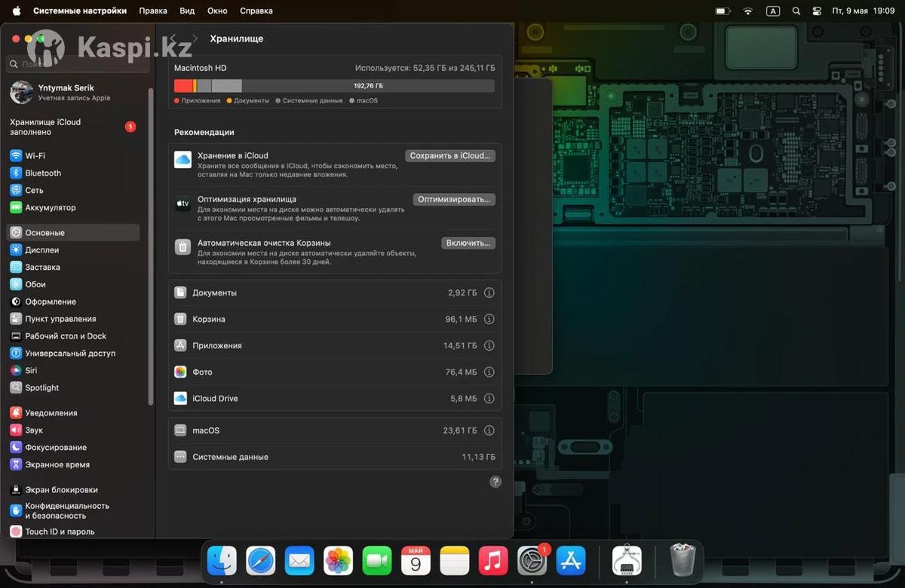Viewport: 905px width, 588px height.
Task: Select Wi-Fi in the sidebar
Action: pos(73,156)
